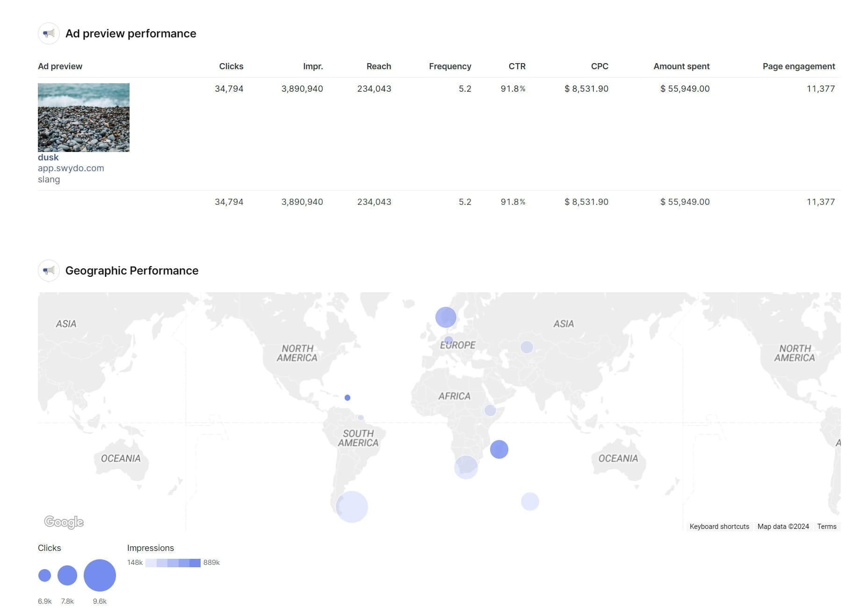Click the large bubble over Northern Europe
The height and width of the screenshot is (614, 868).
point(446,318)
